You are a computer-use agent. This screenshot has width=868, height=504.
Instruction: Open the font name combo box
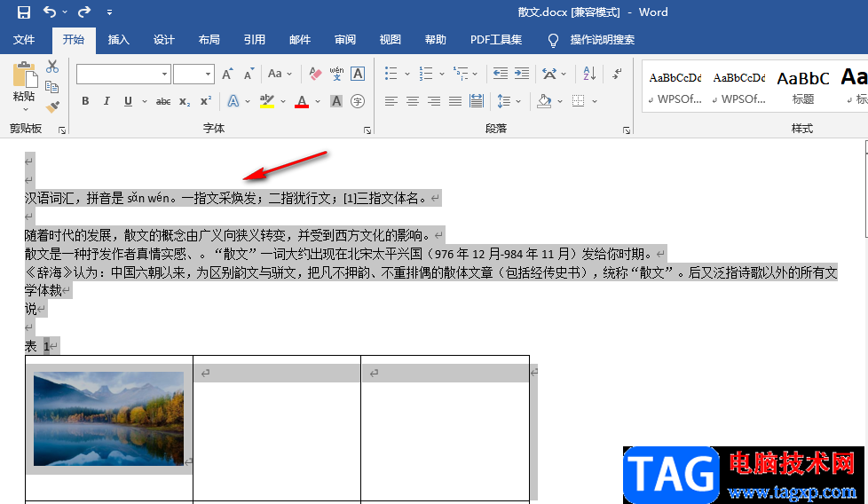[x=122, y=75]
